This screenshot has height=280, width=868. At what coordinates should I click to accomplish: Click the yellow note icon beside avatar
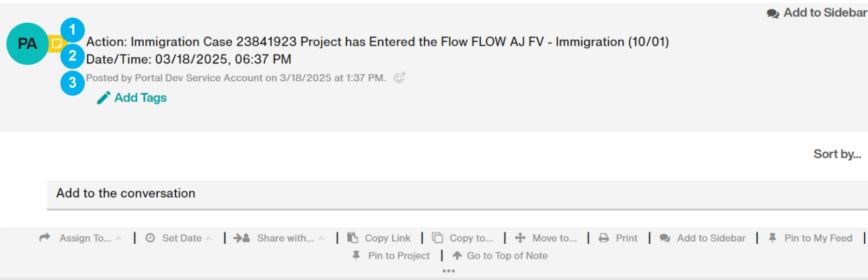click(56, 44)
